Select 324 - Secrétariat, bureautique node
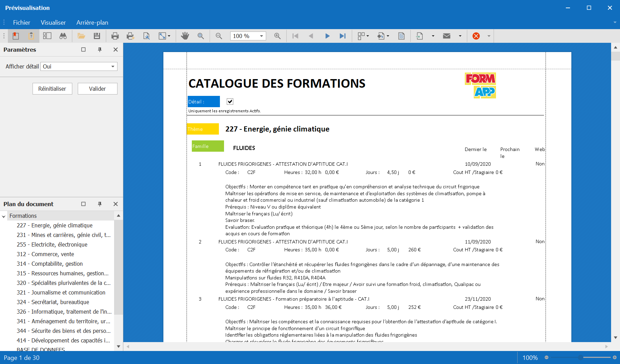The width and height of the screenshot is (620, 364). click(x=53, y=302)
